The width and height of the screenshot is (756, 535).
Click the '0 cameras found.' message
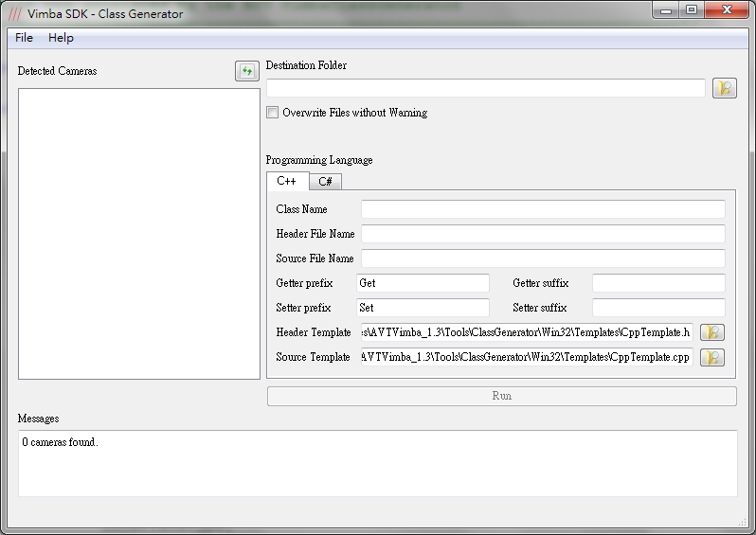coord(61,442)
